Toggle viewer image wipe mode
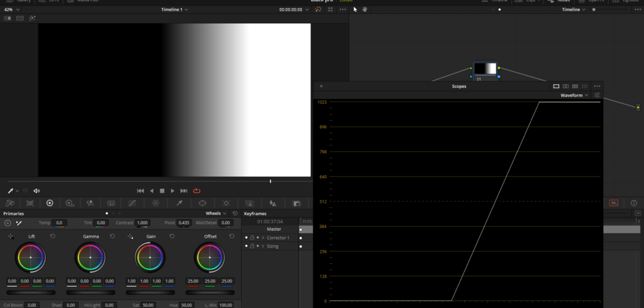Image resolution: width=644 pixels, height=308 pixels. pos(8,18)
